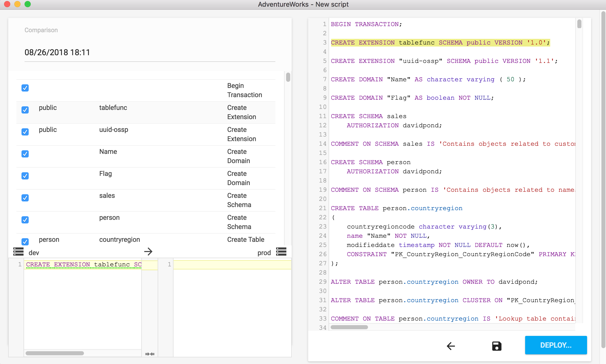Click the Flag domain row text
The height and width of the screenshot is (364, 606).
point(105,174)
